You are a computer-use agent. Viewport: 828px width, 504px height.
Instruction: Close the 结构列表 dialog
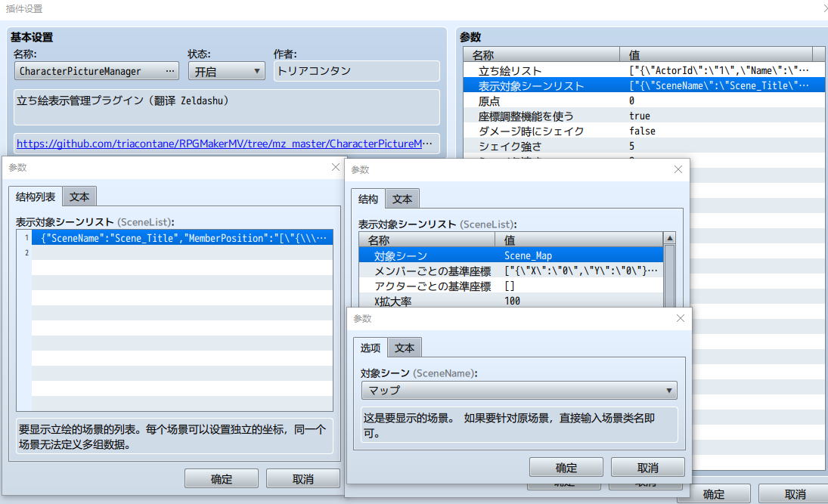coord(335,167)
